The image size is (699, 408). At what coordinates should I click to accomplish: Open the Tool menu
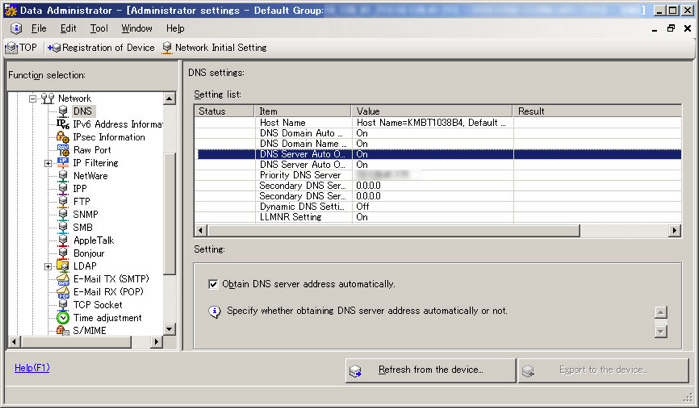[x=99, y=29]
